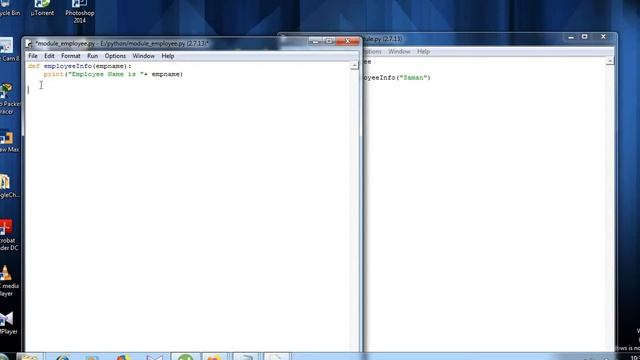Maximize the right IDLE window
Screen dimensions: 640x360
click(x=584, y=37)
